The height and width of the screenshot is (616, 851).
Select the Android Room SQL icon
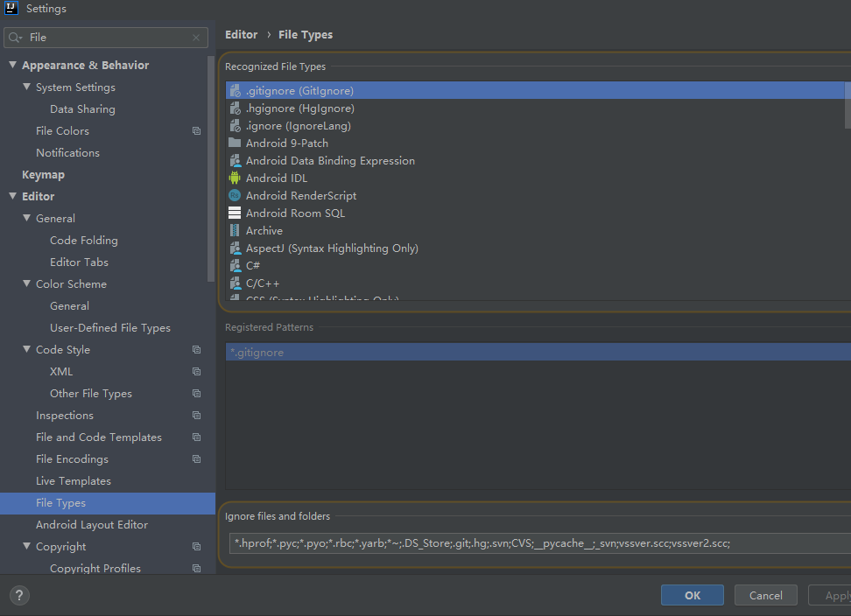(235, 213)
